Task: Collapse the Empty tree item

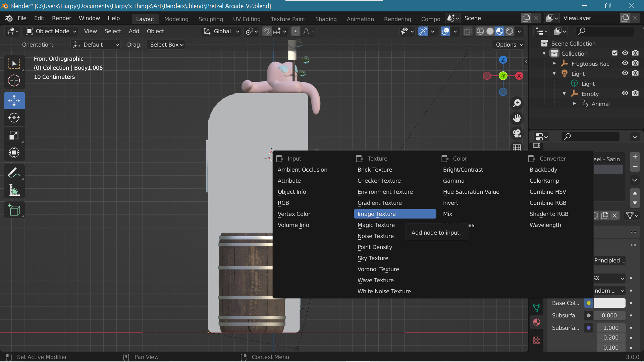Action: [x=564, y=94]
